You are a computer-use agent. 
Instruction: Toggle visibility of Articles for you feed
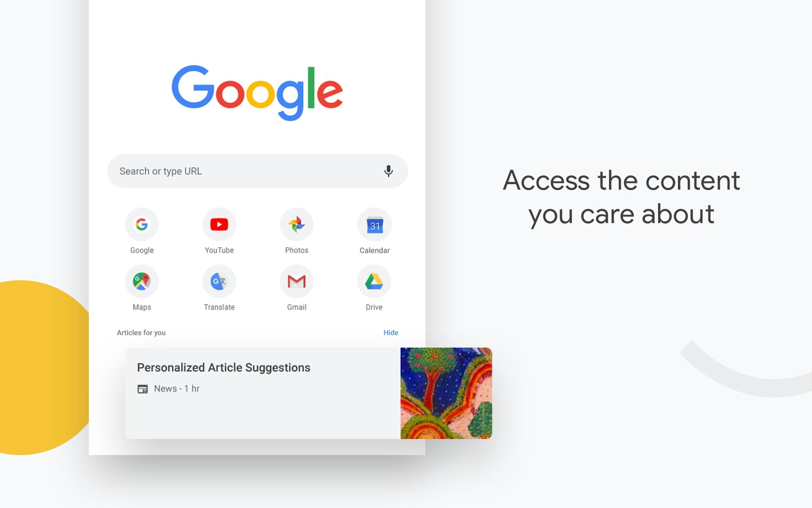[x=391, y=332]
